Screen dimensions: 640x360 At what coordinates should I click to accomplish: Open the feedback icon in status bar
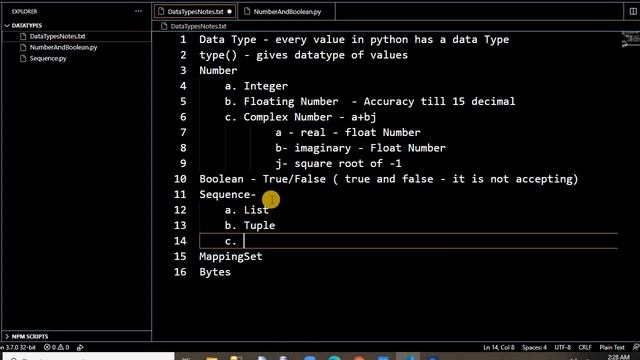point(636,347)
